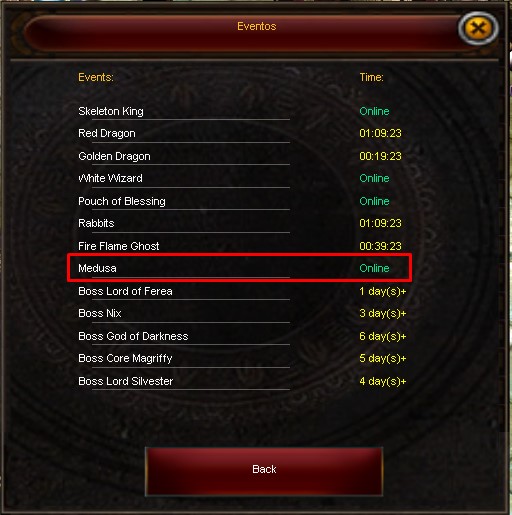Select the Skeleton King event
The height and width of the screenshot is (515, 512).
point(111,111)
